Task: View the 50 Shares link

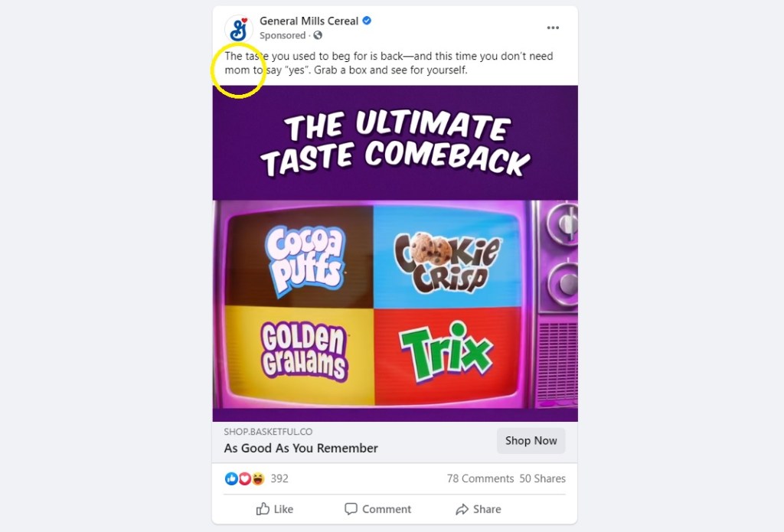Action: 543,478
